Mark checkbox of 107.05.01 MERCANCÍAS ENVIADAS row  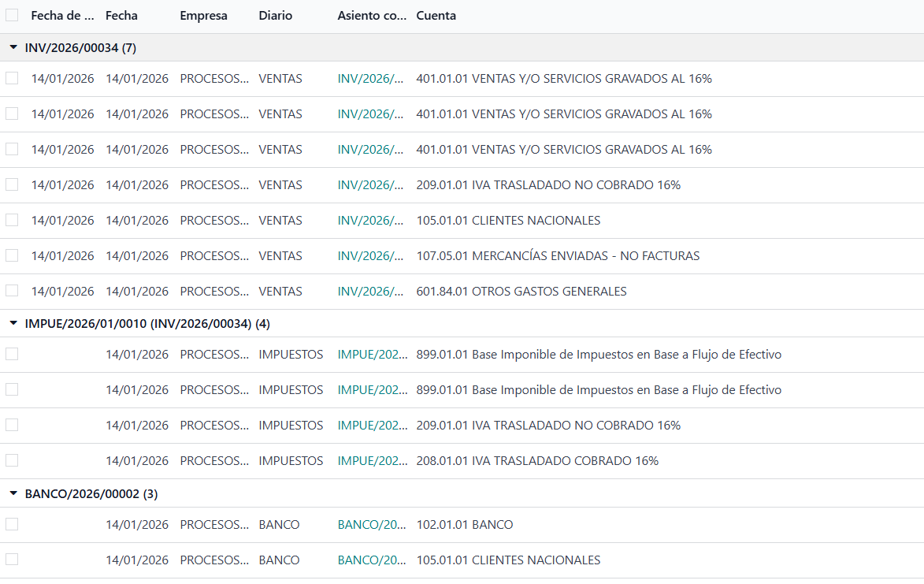[12, 255]
